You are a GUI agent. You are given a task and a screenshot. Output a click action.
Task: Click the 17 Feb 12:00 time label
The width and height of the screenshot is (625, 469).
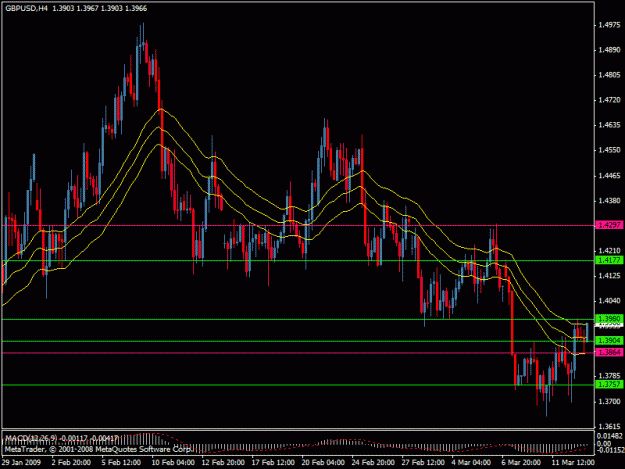tap(273, 462)
